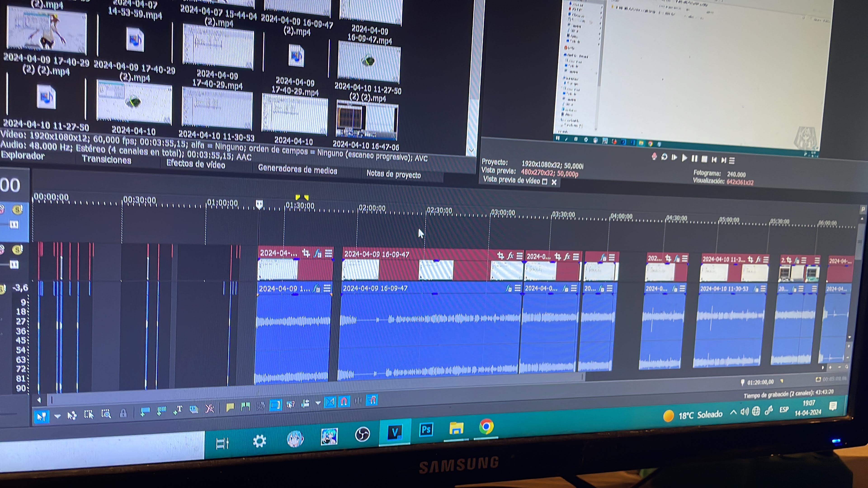Click Play button in video preview

click(x=684, y=158)
